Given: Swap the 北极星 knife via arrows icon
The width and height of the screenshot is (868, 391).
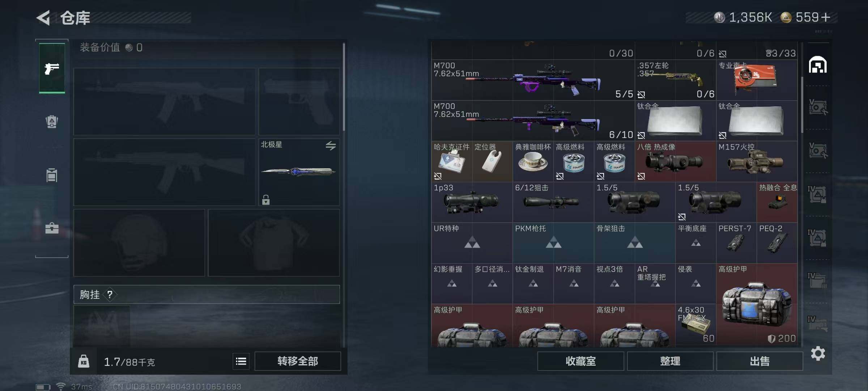Looking at the screenshot, I should (331, 146).
